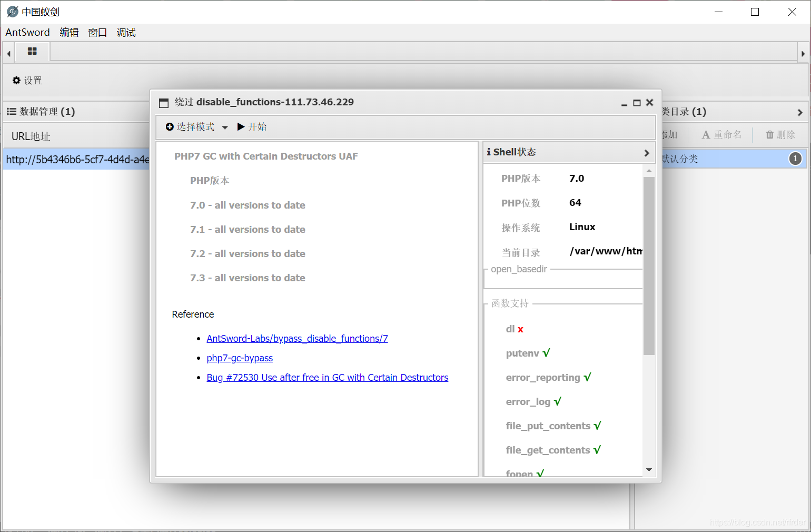Click the Shell状态 scrollbar up arrow
The height and width of the screenshot is (532, 811).
(649, 171)
